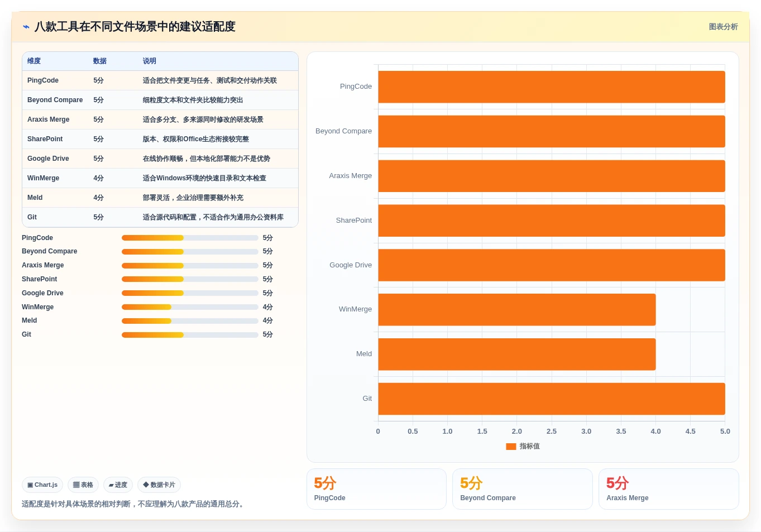
Task: Click the SharePoint bar in the chart
Action: pos(552,221)
